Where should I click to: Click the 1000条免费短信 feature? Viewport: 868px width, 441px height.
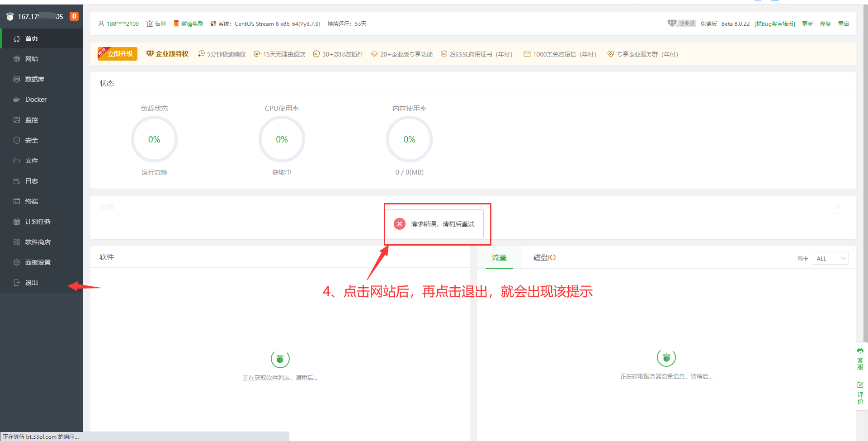(x=560, y=54)
